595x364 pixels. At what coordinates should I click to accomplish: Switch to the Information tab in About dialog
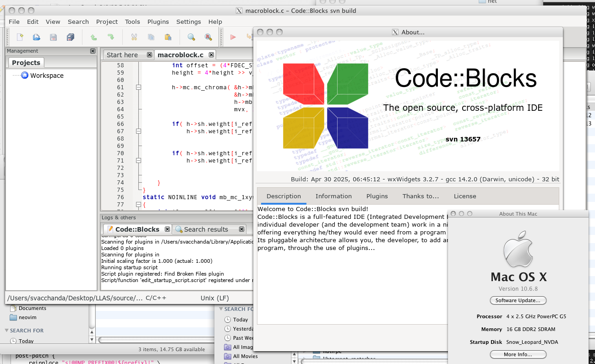(333, 196)
